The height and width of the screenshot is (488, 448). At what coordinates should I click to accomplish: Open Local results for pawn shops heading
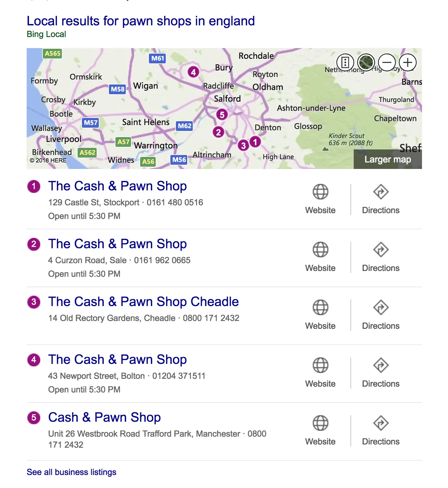click(141, 21)
